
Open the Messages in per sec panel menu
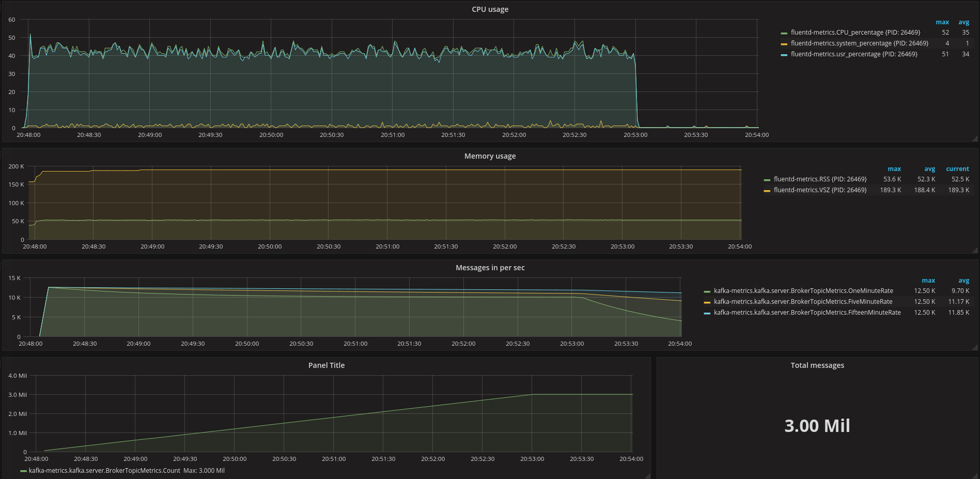point(490,268)
